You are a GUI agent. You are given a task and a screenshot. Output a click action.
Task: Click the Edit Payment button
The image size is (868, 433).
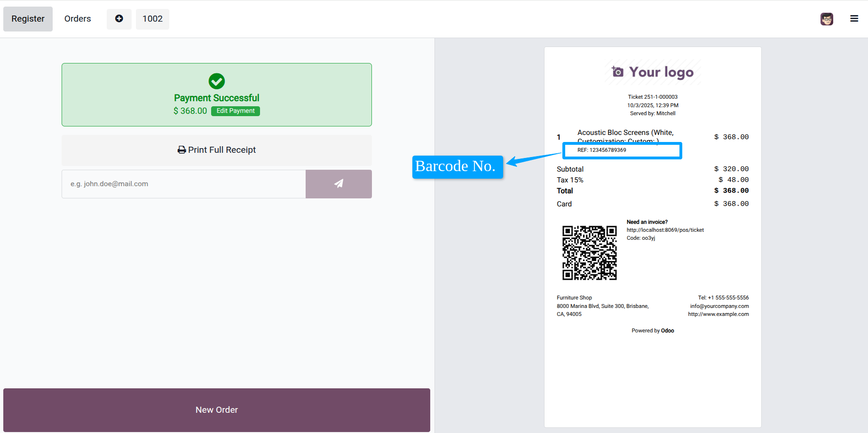pyautogui.click(x=236, y=111)
